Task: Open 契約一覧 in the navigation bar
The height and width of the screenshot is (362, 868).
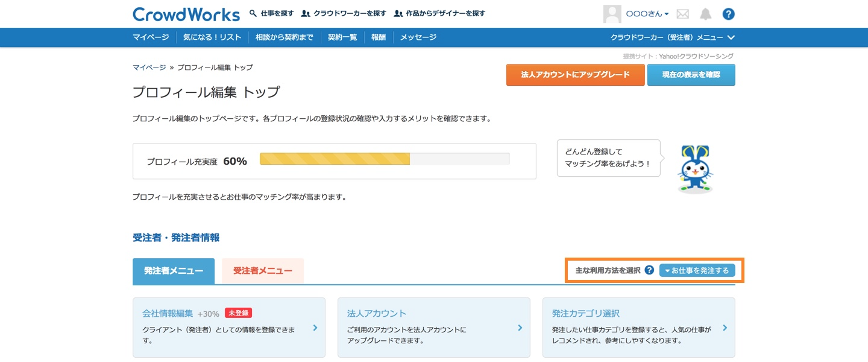Action: (342, 37)
